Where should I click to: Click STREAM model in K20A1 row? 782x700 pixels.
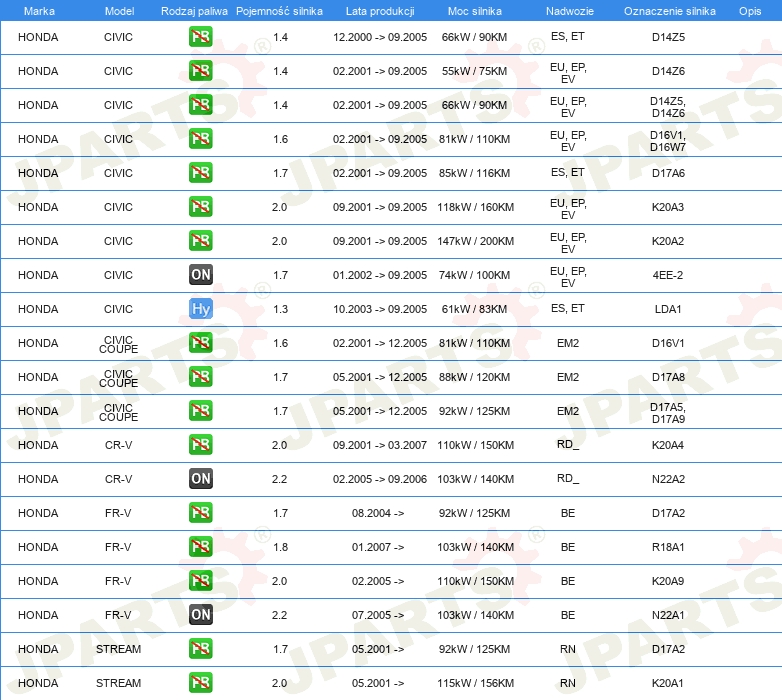[x=118, y=683]
